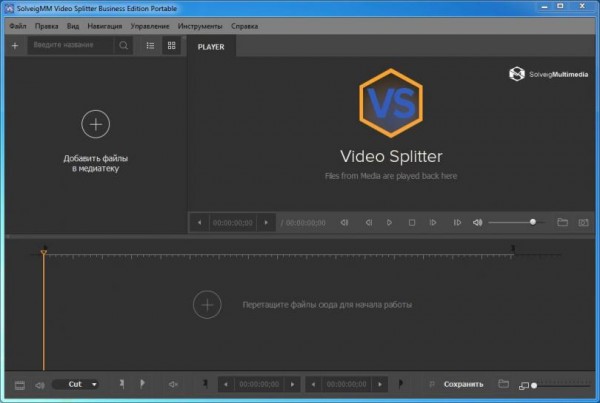Open the Справка menu
This screenshot has height=403, width=600.
click(244, 26)
